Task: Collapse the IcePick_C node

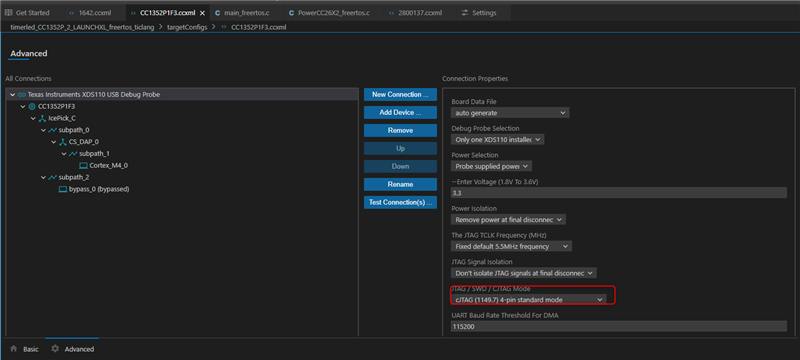Action: [33, 118]
